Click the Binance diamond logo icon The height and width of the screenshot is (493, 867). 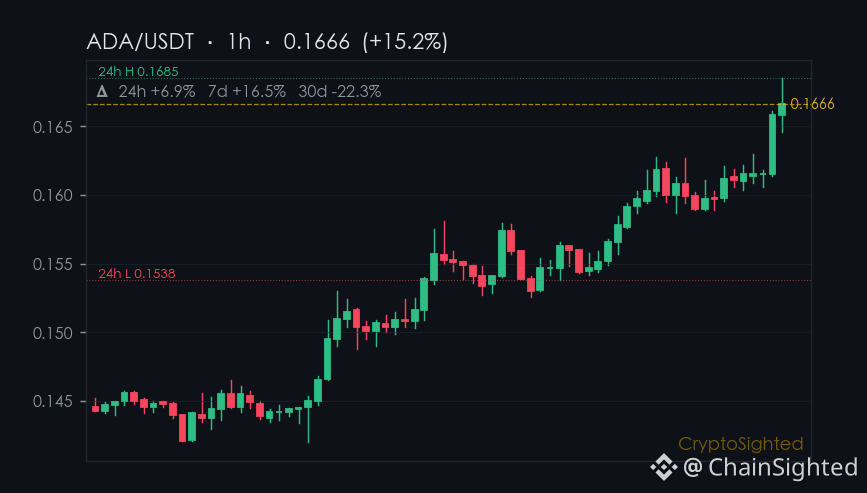[664, 467]
